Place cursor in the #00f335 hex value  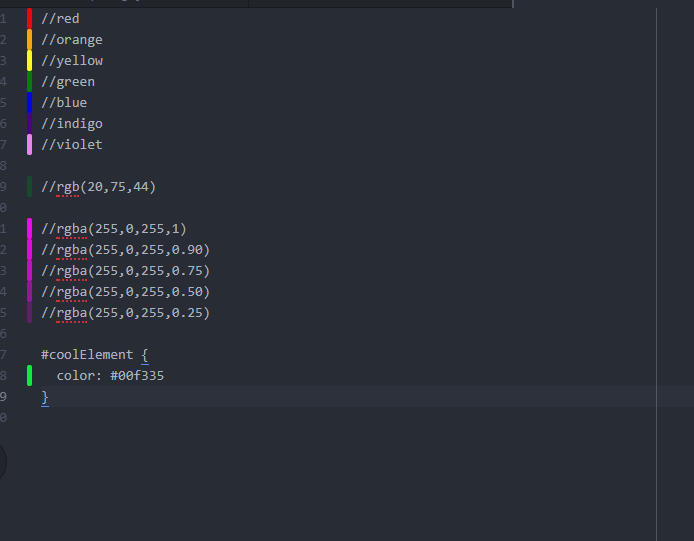click(137, 376)
